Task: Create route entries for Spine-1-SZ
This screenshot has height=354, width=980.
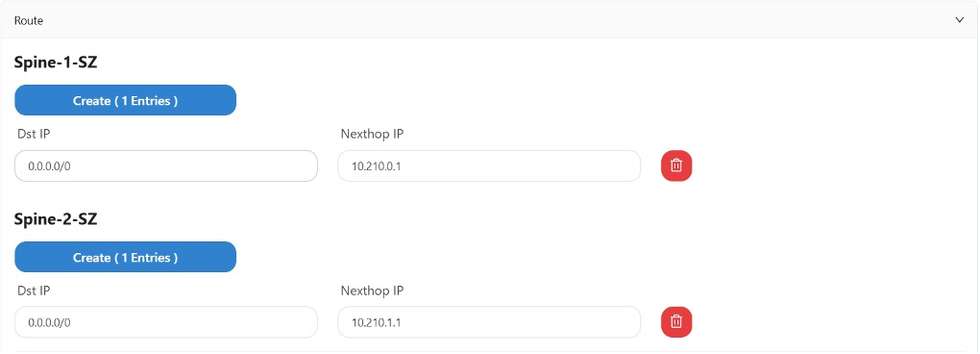Action: pos(125,101)
